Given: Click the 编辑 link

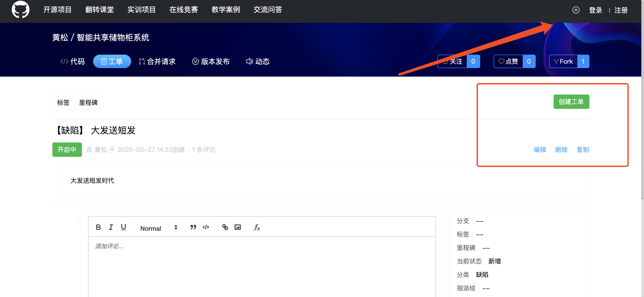Looking at the screenshot, I should click(540, 150).
